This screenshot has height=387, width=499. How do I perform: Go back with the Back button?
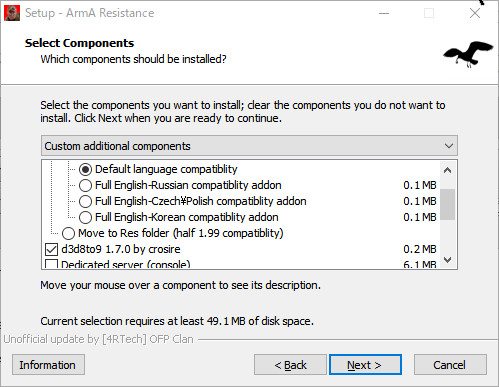290,365
